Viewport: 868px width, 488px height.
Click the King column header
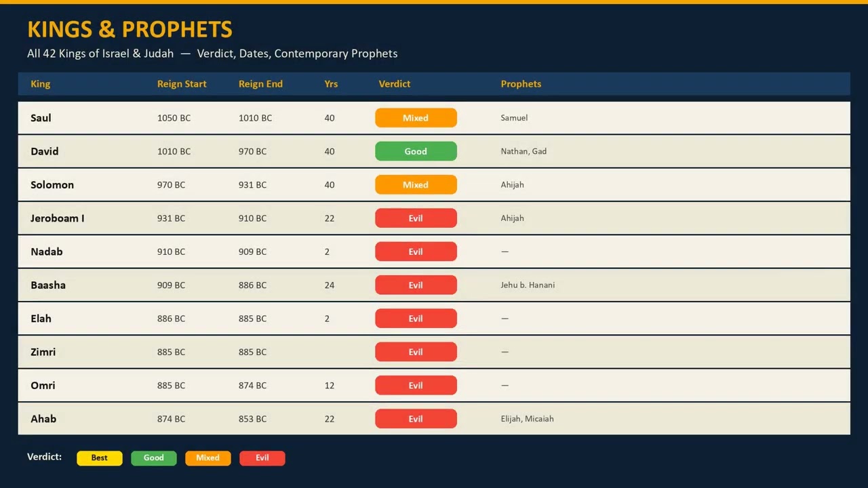[40, 84]
